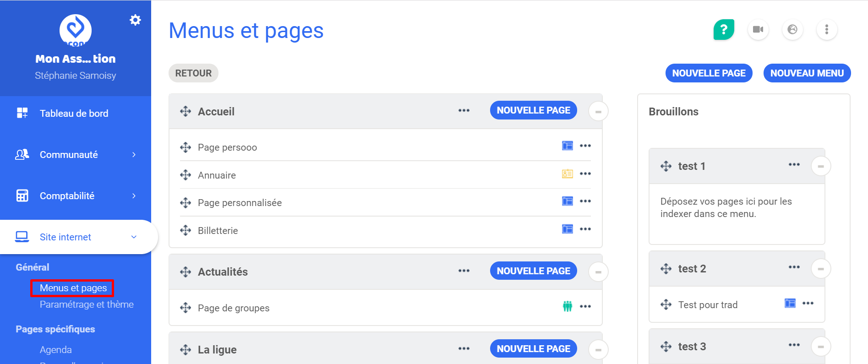This screenshot has height=364, width=868.
Task: Click the video tutorial camera icon
Action: 758,29
